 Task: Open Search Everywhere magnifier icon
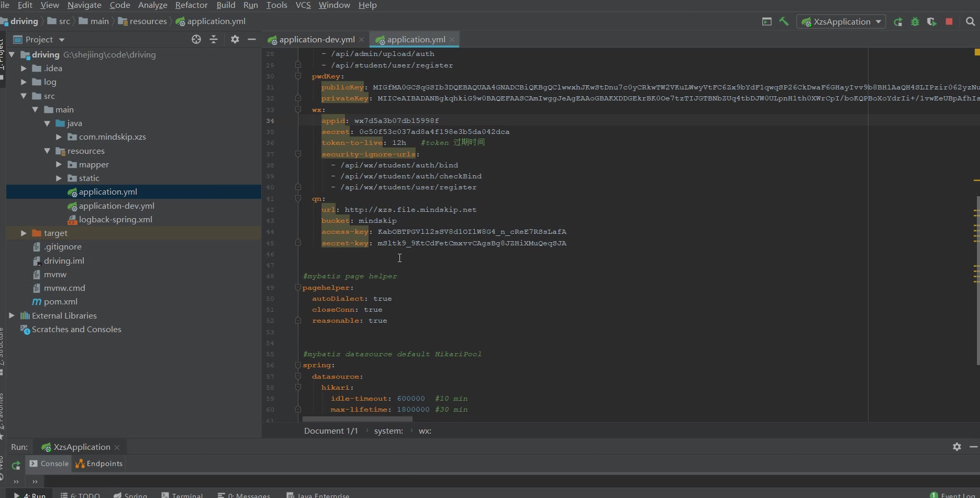click(x=970, y=21)
